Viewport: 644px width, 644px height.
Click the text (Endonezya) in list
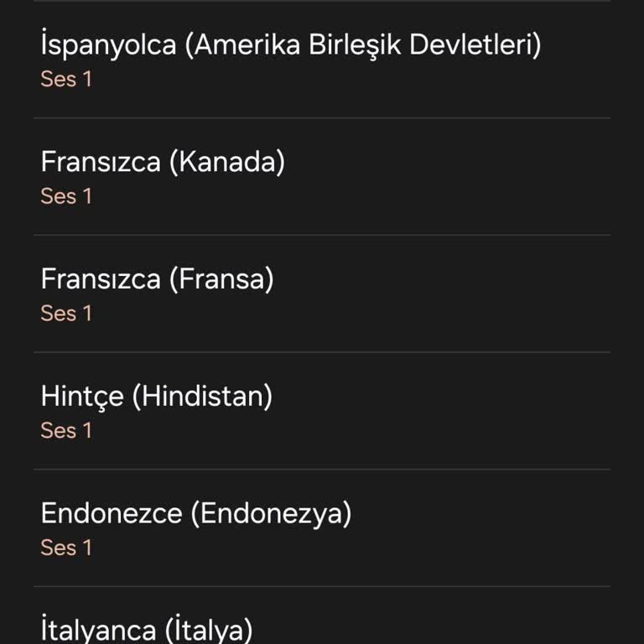271,513
